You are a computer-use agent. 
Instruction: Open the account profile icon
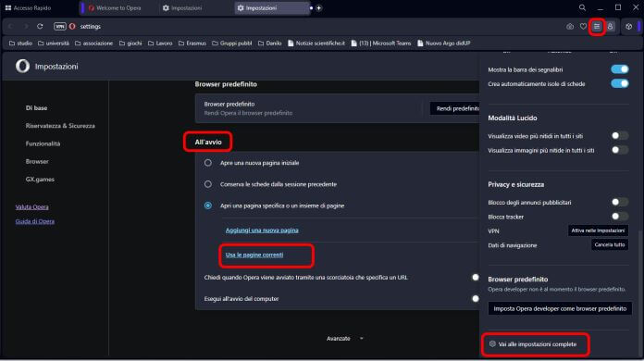pos(611,27)
